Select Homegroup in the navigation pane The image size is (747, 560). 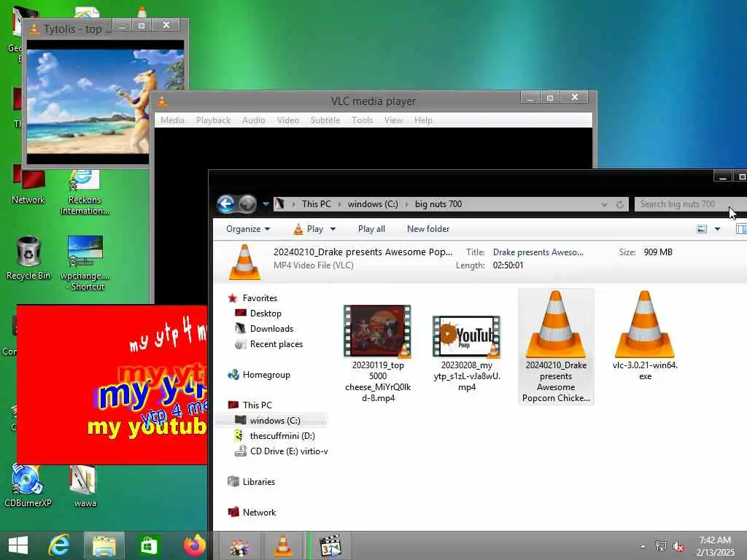coord(266,375)
